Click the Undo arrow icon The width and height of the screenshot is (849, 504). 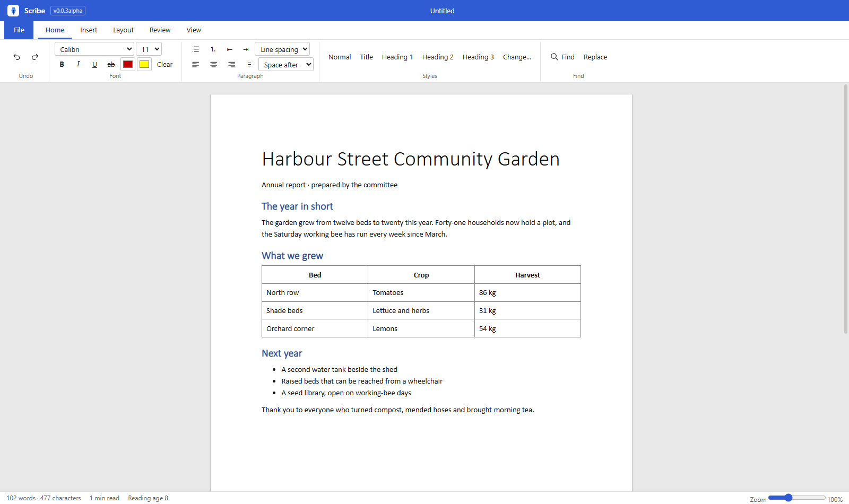click(x=17, y=57)
